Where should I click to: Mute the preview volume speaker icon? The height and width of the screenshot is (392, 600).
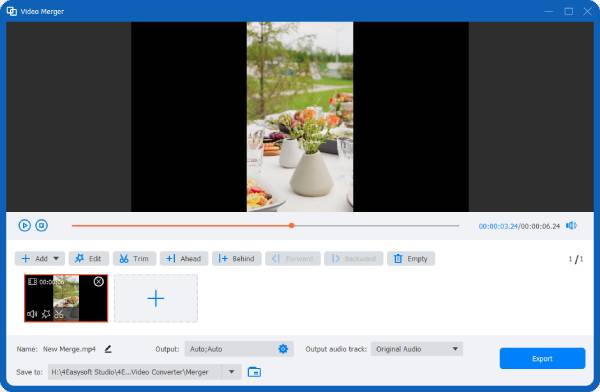(x=571, y=225)
